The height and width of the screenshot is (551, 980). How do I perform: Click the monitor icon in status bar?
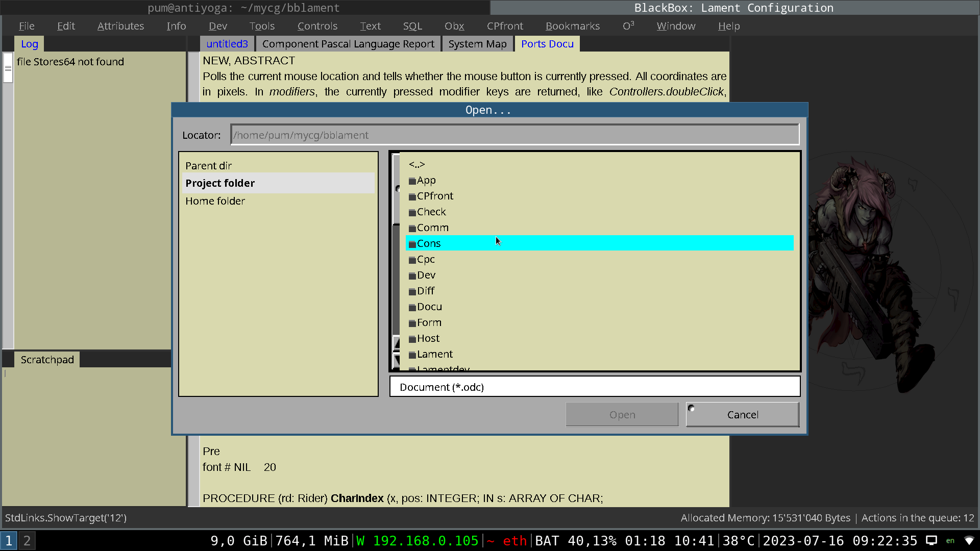click(932, 541)
